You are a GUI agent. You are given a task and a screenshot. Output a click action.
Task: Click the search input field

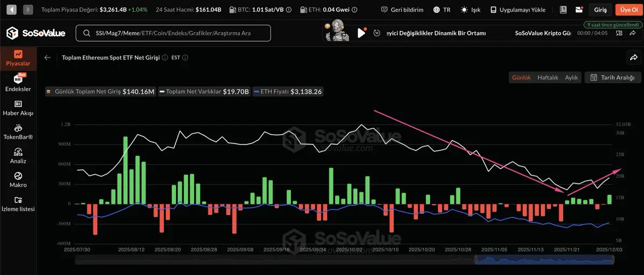click(173, 33)
